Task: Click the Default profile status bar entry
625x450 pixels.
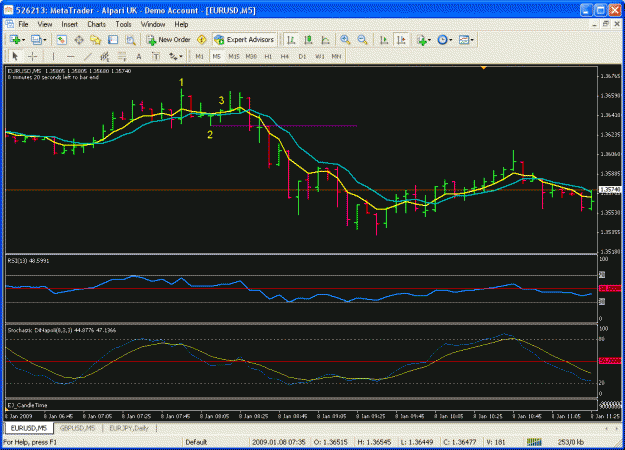Action: coord(196,442)
